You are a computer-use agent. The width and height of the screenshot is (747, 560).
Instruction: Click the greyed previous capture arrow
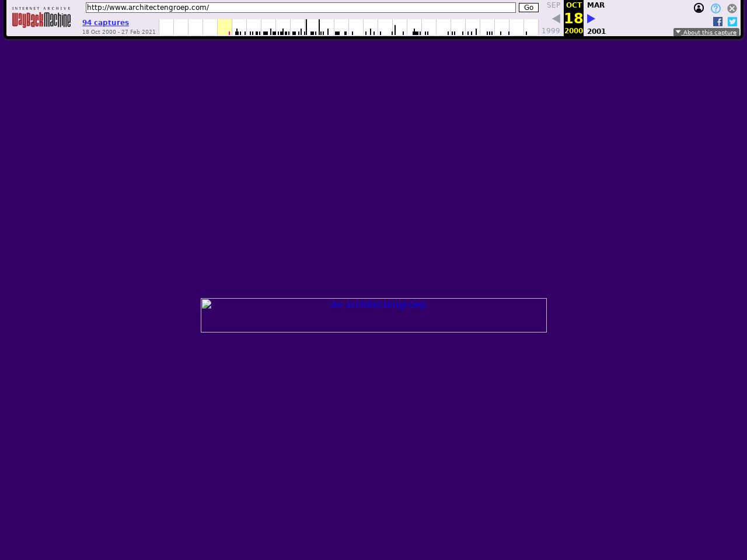[556, 19]
